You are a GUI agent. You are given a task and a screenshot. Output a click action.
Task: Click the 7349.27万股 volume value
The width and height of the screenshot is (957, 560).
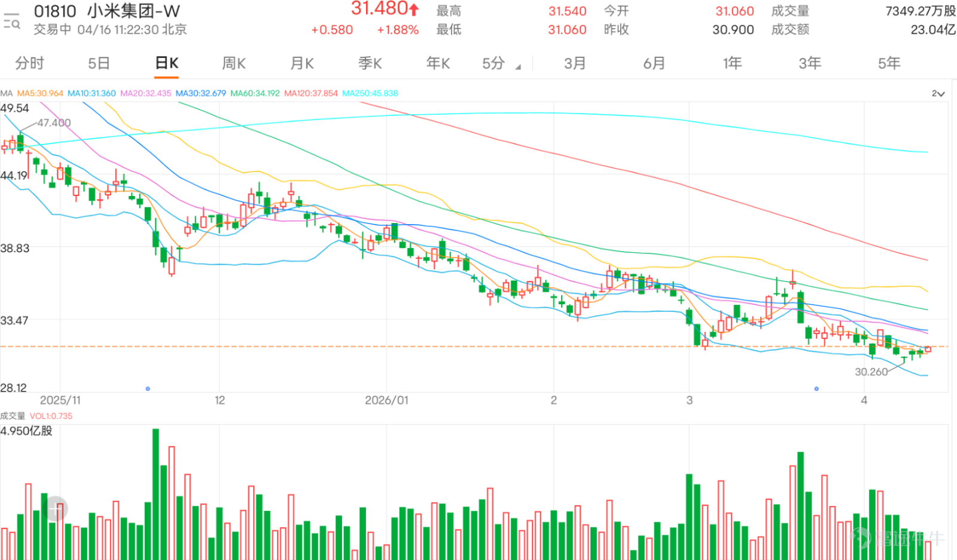[921, 11]
